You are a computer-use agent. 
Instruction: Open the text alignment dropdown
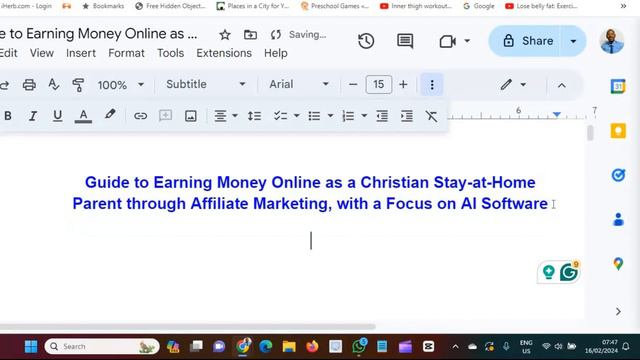225,116
